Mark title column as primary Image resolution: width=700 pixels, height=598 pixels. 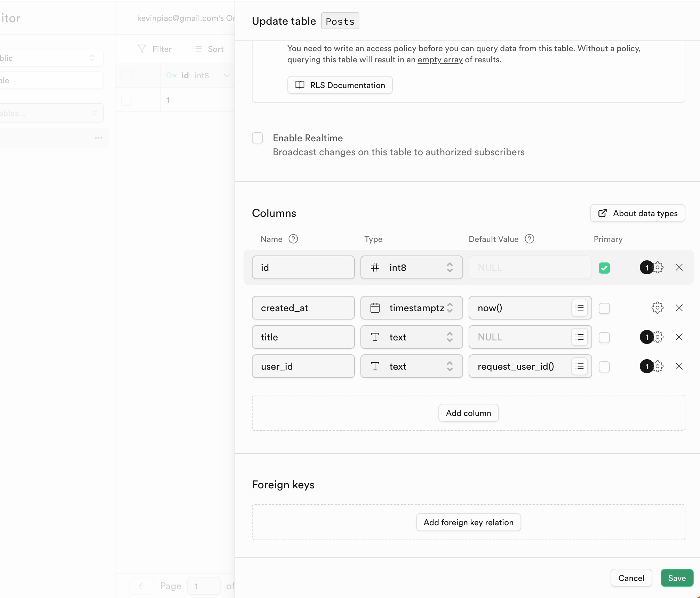pyautogui.click(x=604, y=337)
